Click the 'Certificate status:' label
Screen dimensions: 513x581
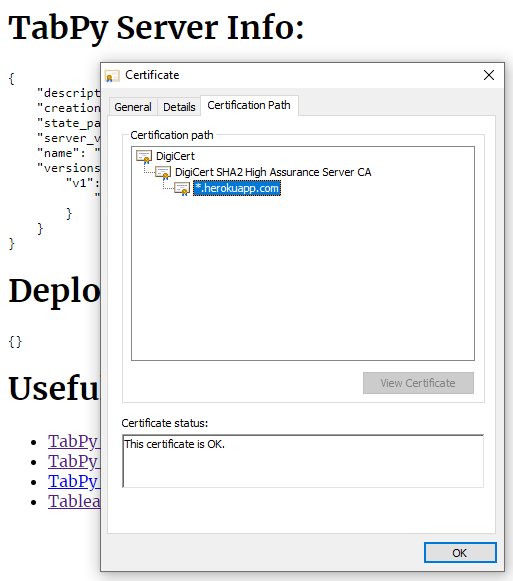coord(165,423)
